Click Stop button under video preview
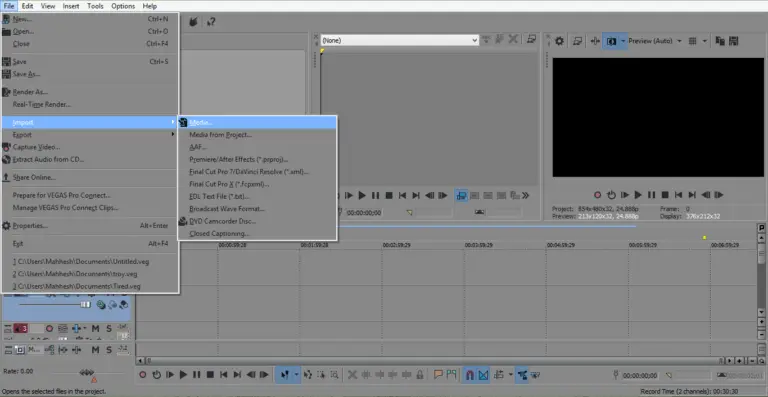Screen dimensions: 768x397 click(x=665, y=195)
